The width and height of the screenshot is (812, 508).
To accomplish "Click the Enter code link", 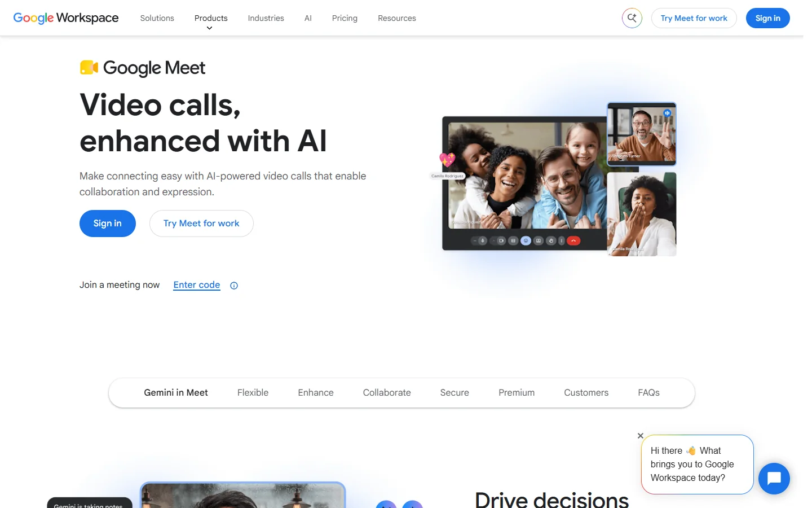I will click(x=197, y=285).
